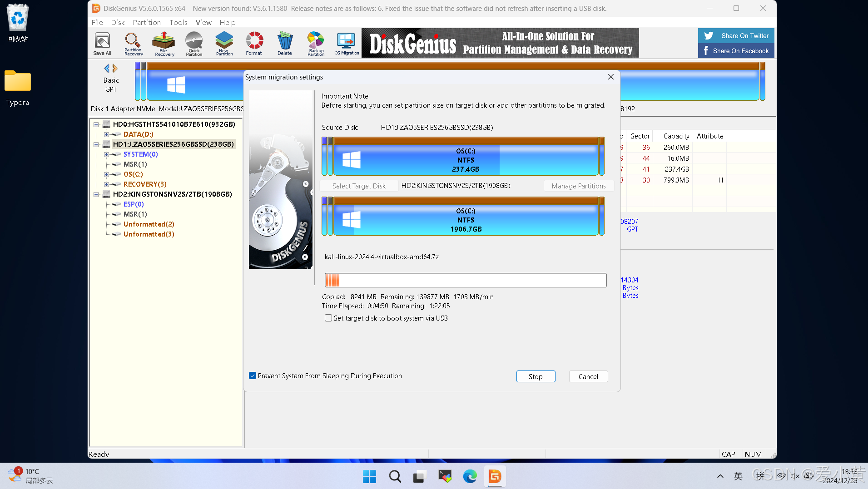Collapse HD1:J.ZAO5SERIES256GBSSD disk node
The width and height of the screenshot is (868, 489).
[x=96, y=144]
